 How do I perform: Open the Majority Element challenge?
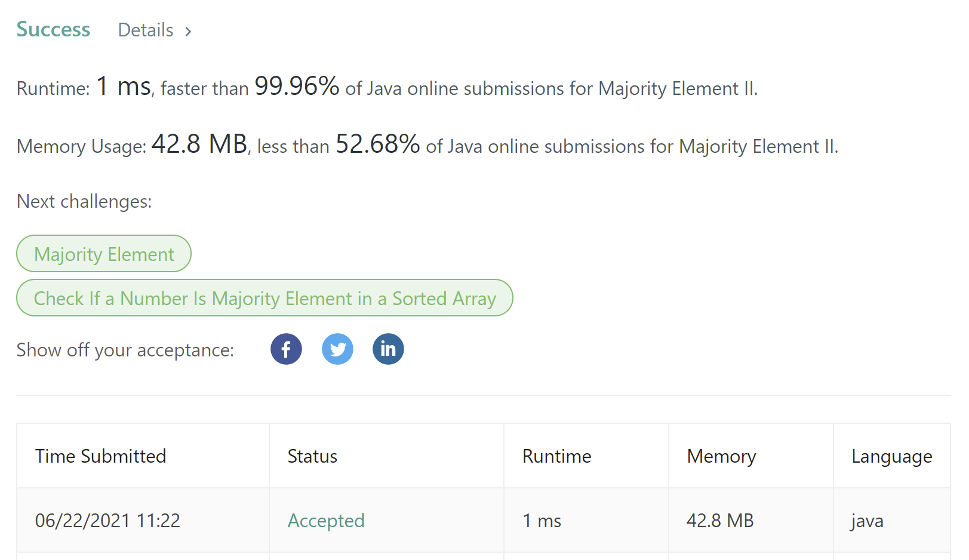pos(104,254)
